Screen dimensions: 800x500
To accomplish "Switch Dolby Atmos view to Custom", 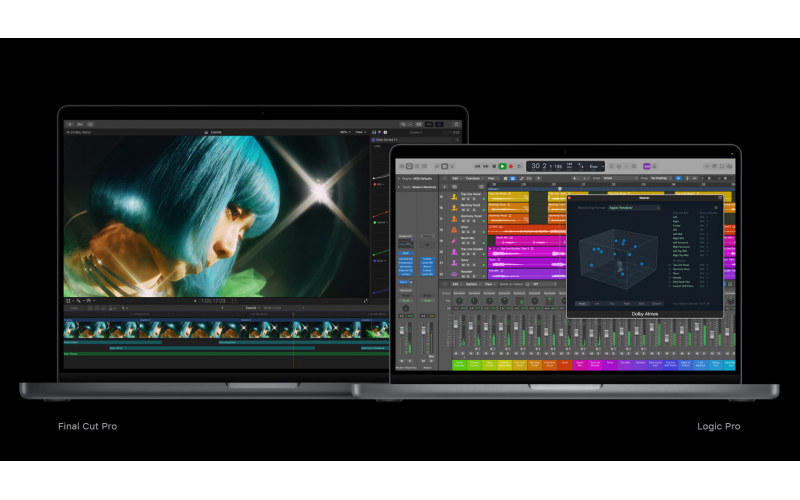I will 657,304.
